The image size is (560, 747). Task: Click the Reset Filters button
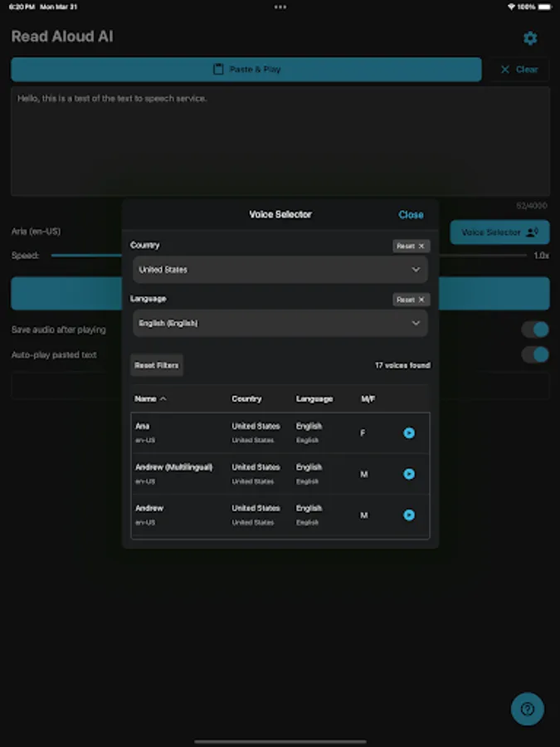point(156,365)
